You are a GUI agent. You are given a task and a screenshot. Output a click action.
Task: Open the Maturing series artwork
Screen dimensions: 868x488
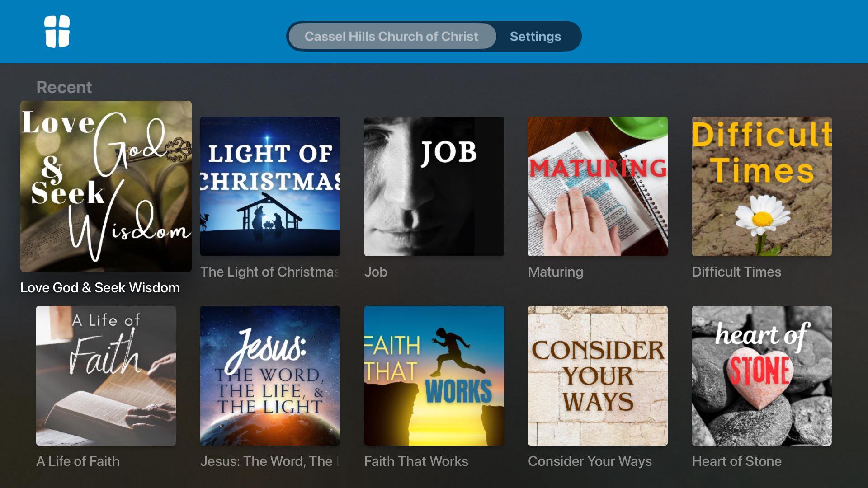(598, 186)
